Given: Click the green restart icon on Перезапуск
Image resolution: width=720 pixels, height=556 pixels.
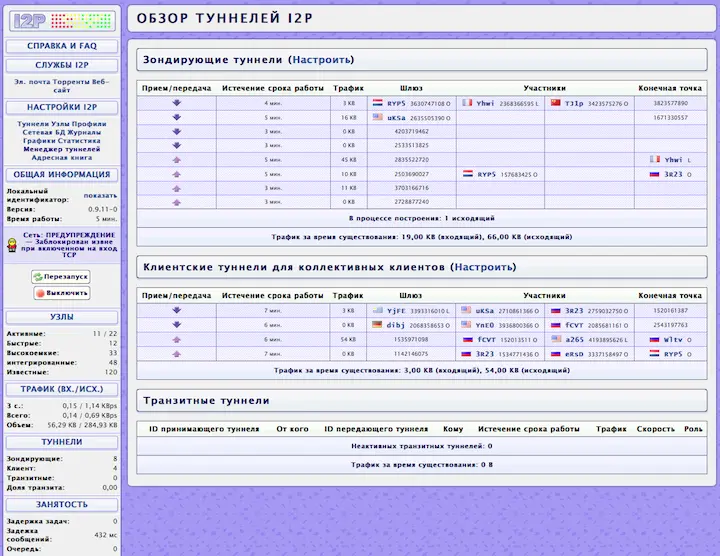Looking at the screenshot, I should click(38, 277).
